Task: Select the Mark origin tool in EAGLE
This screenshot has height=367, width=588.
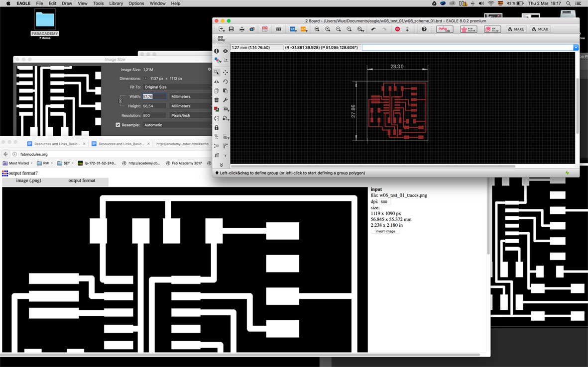Action: click(x=226, y=60)
